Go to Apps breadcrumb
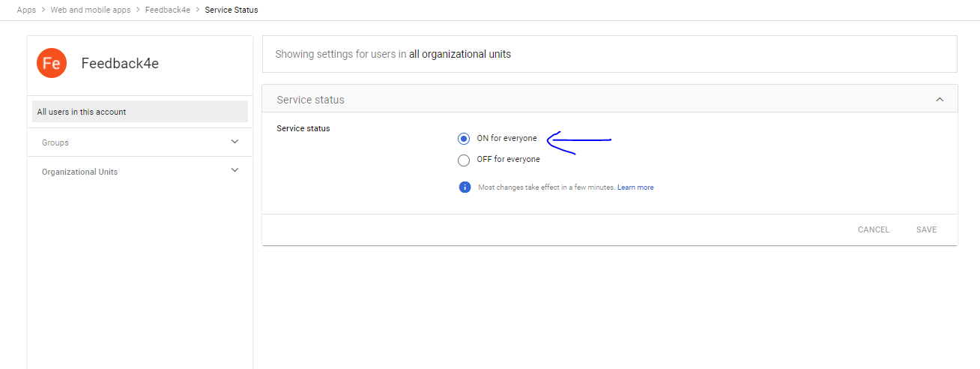The image size is (980, 369). pos(26,10)
